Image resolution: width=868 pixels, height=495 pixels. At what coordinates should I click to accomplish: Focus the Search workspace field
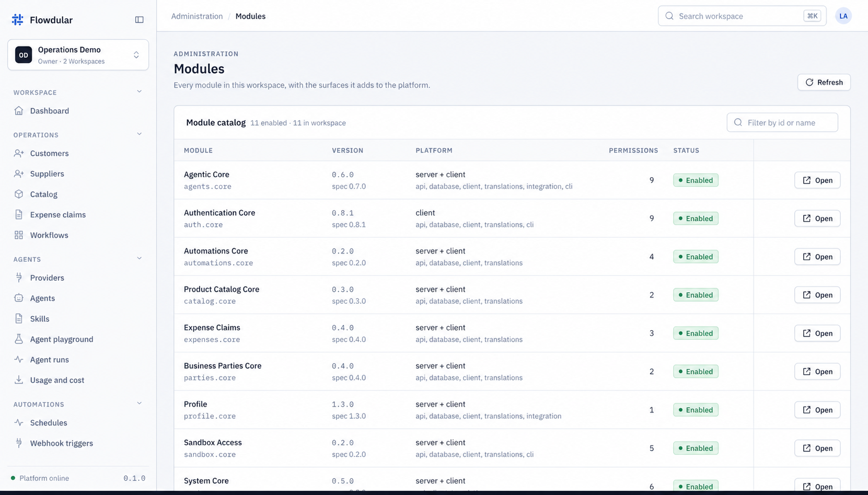click(742, 16)
